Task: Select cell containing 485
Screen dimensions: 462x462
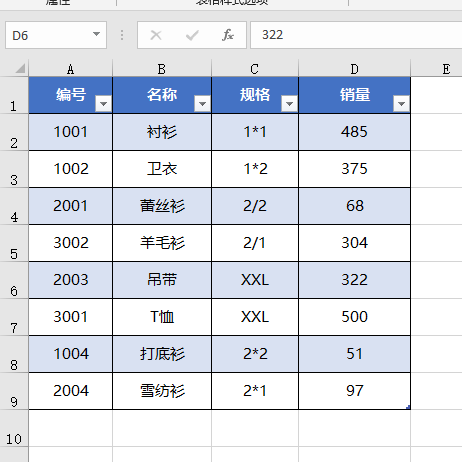Action: 355,132
